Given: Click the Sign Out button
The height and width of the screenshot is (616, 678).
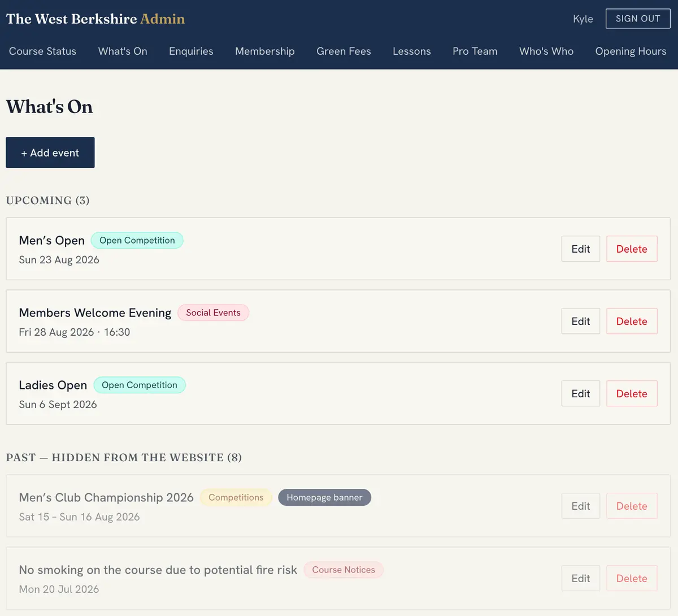Looking at the screenshot, I should pyautogui.click(x=638, y=19).
